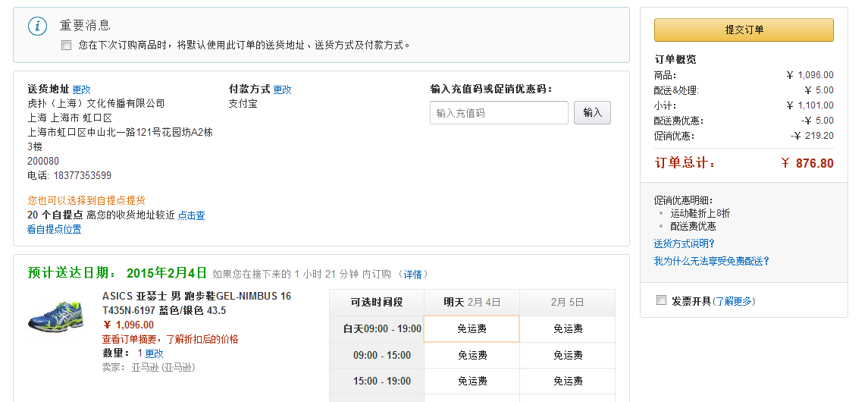The width and height of the screenshot is (868, 402).
Task: Enable the 发票开具 invoice checkbox
Action: tap(661, 300)
